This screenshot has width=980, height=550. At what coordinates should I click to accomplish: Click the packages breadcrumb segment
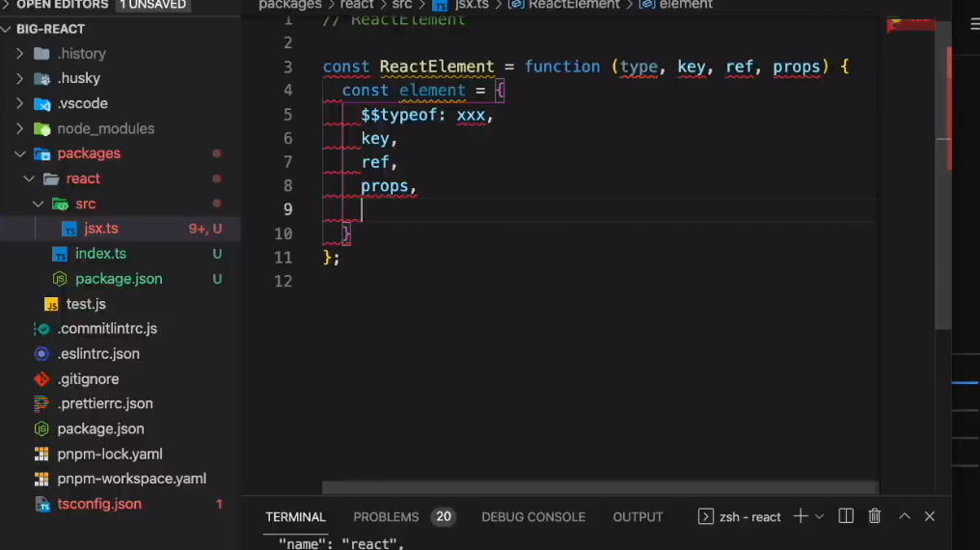pyautogui.click(x=290, y=5)
